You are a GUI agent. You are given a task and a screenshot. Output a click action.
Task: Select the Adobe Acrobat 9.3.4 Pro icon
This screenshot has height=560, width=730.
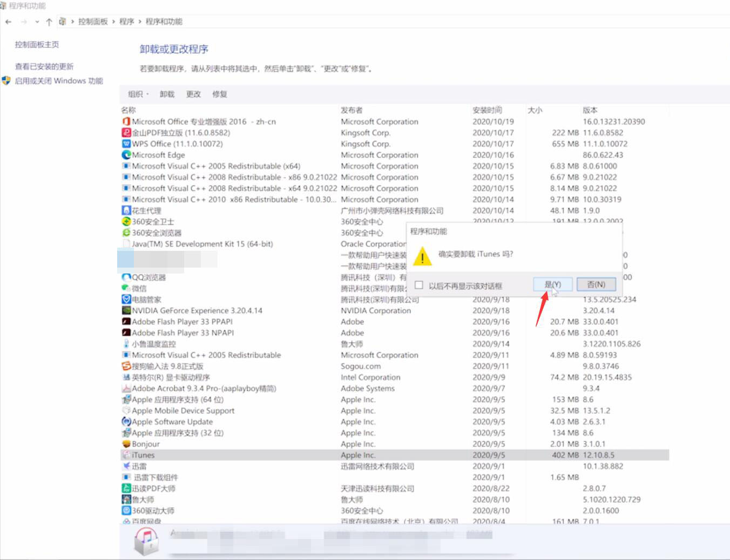pos(126,388)
